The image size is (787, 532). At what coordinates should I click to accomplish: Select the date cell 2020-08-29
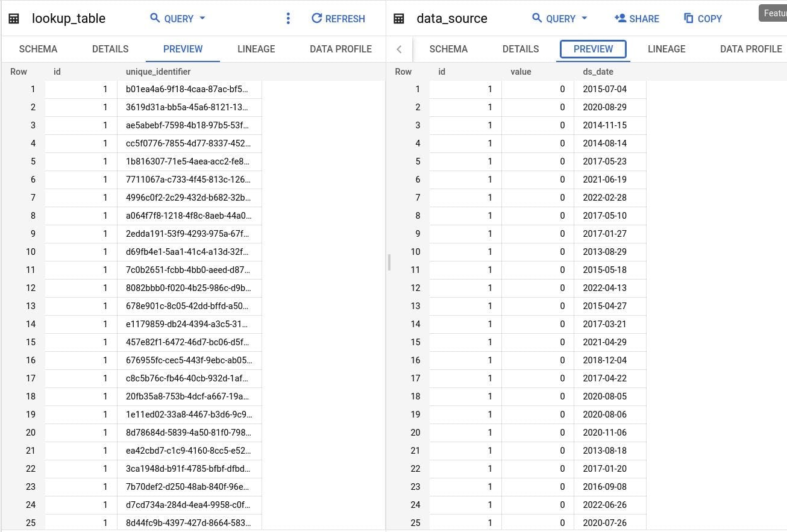tap(610, 107)
